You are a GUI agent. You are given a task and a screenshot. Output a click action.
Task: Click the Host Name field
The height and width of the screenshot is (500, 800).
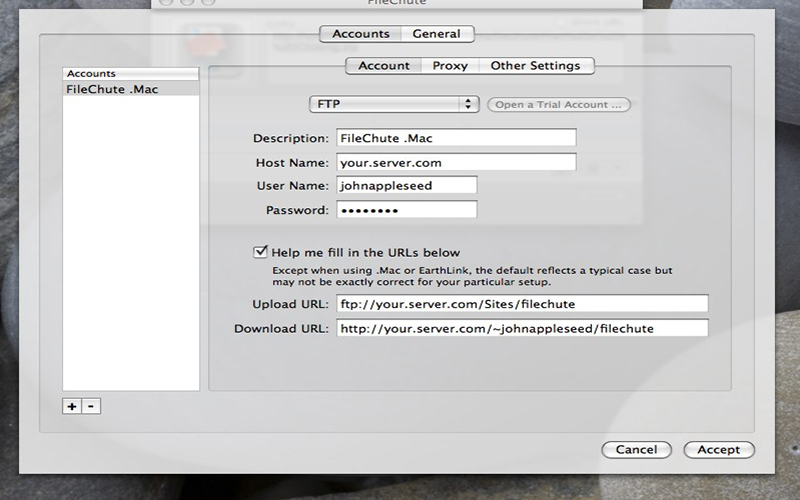click(x=456, y=162)
